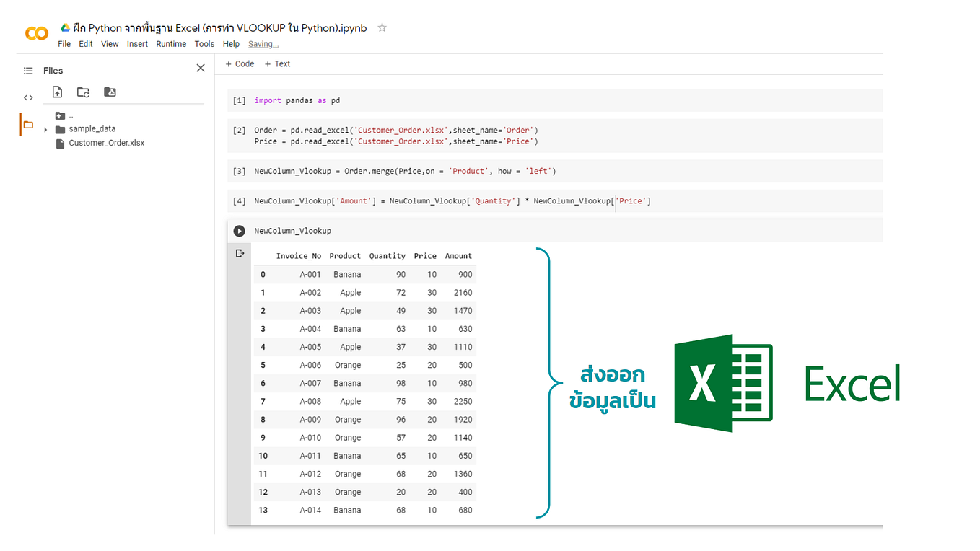Open the Tools menu
Screen dimensions: 980x551
(204, 44)
